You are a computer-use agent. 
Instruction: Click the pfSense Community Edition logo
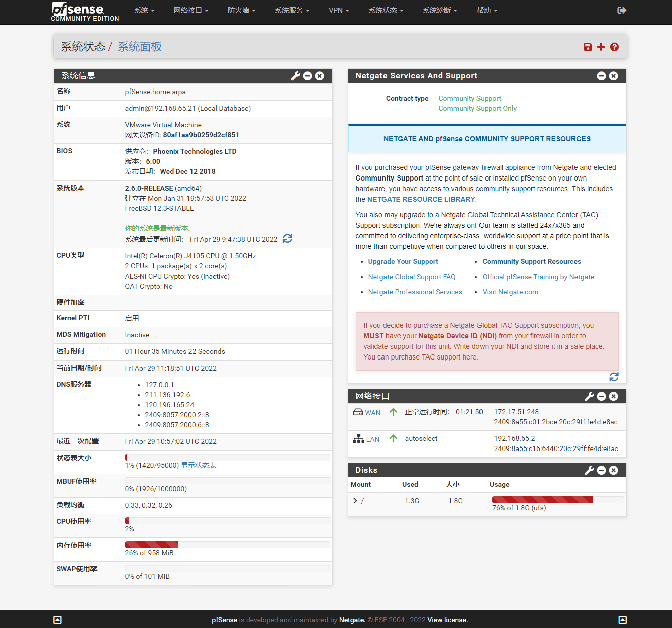(x=85, y=12)
